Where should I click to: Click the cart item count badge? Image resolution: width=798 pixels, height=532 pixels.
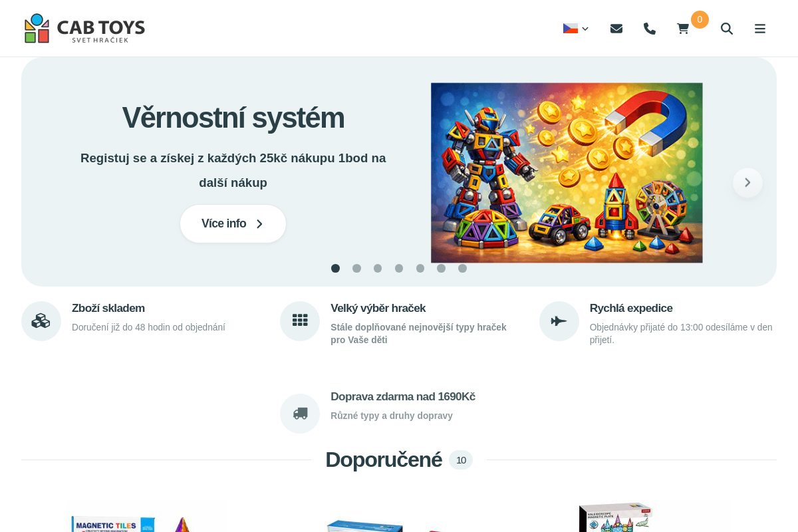[700, 19]
